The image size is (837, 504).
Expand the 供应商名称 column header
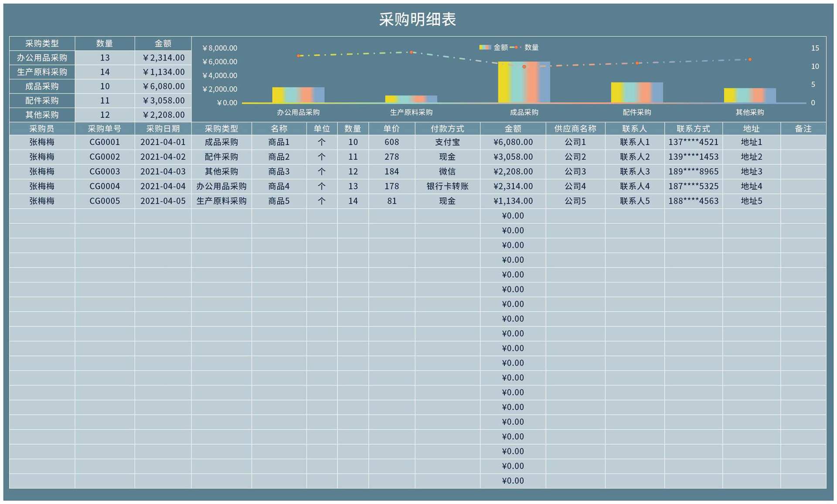575,128
